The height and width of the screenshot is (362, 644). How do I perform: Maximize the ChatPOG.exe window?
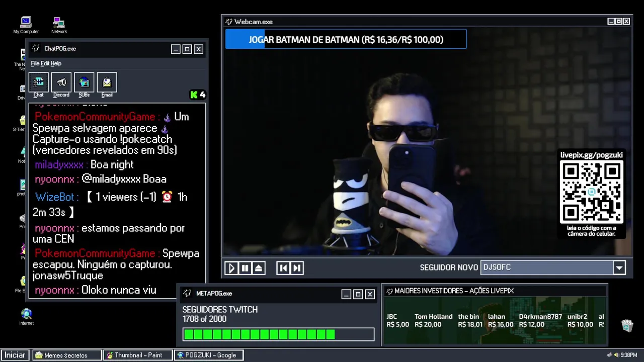(x=187, y=49)
